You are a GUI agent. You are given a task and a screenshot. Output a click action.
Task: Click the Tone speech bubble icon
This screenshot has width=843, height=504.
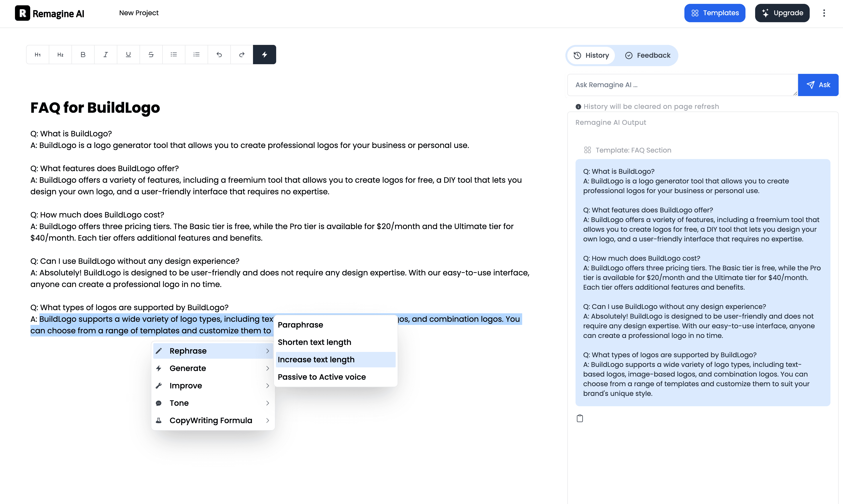[x=159, y=403]
